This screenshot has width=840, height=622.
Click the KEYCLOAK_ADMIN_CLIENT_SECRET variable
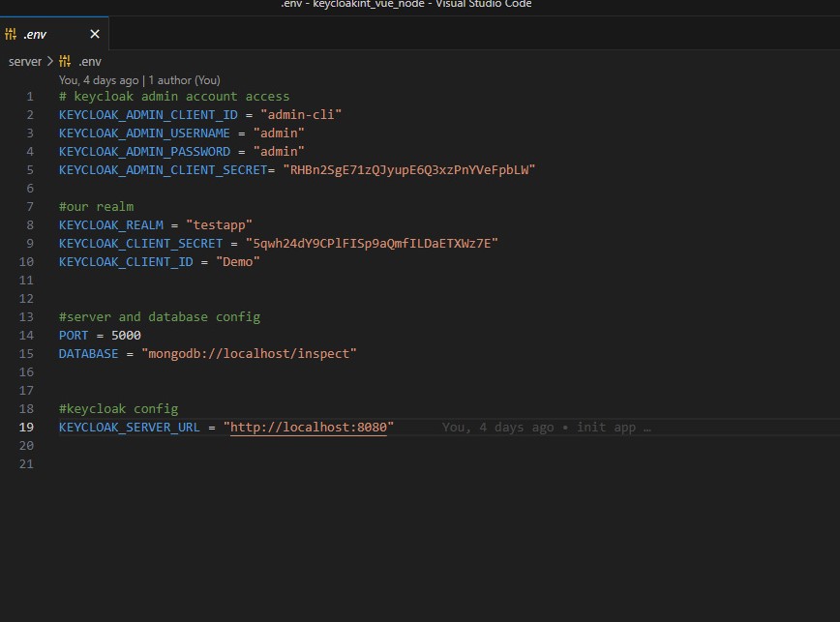click(163, 169)
